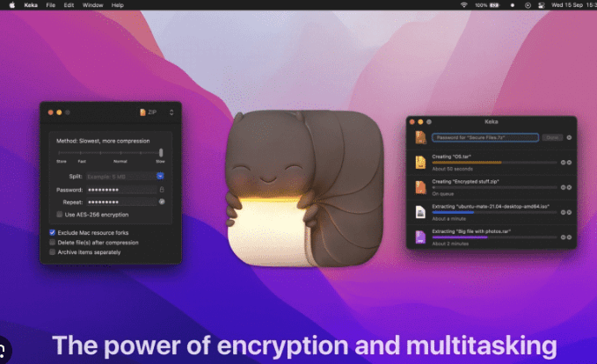
Task: Click the compression method slider handle
Action: (161, 153)
